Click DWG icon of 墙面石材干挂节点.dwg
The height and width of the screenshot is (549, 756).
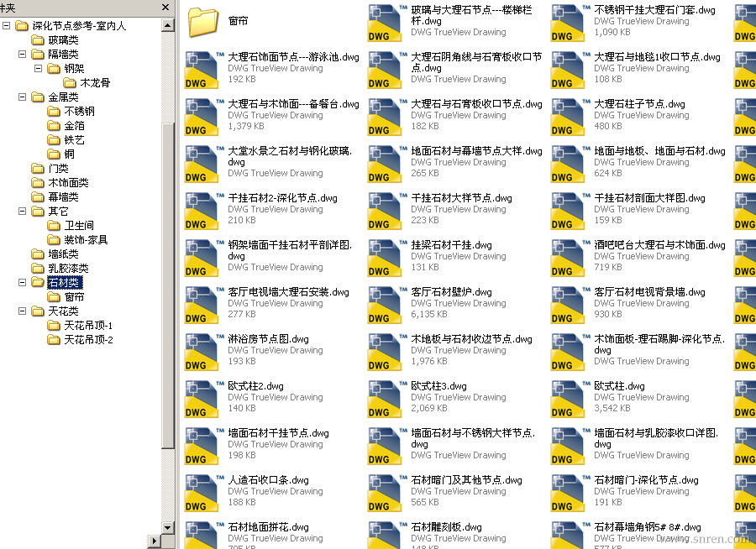point(200,446)
